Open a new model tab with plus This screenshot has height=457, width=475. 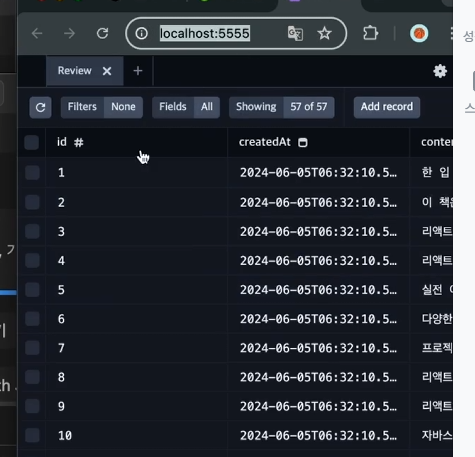point(138,71)
